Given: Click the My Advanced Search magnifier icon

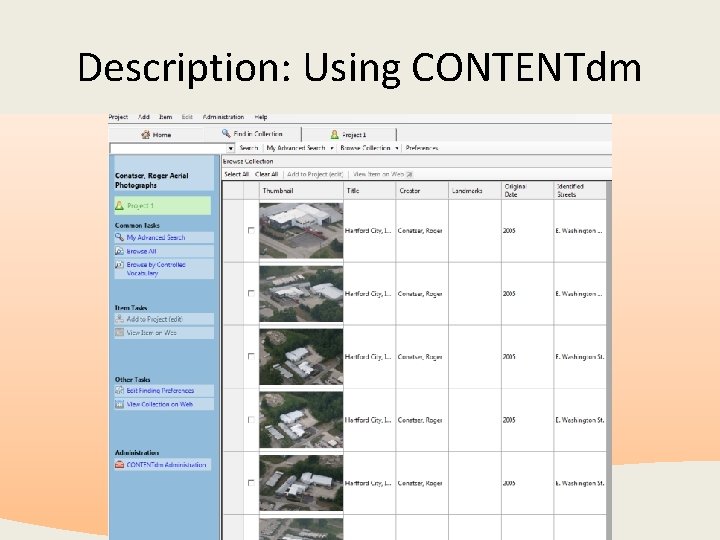Looking at the screenshot, I should (119, 237).
